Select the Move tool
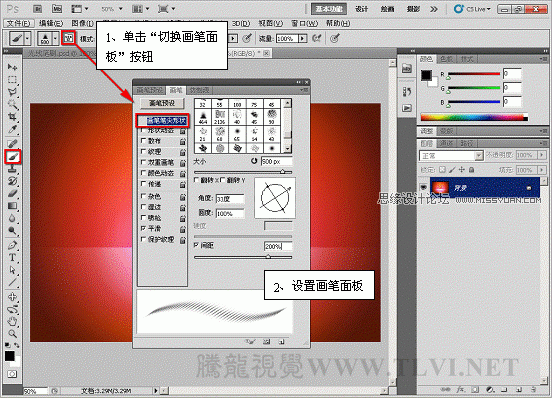Screen dimensions: 552x398 coord(12,67)
